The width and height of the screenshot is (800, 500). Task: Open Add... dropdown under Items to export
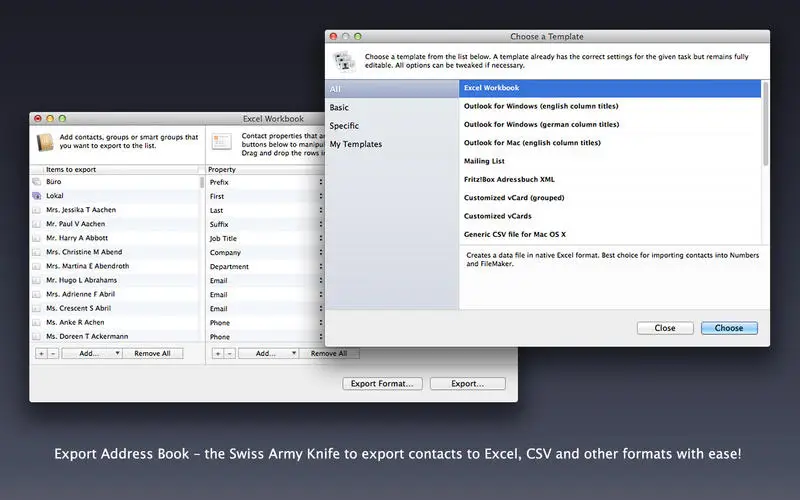pos(92,353)
